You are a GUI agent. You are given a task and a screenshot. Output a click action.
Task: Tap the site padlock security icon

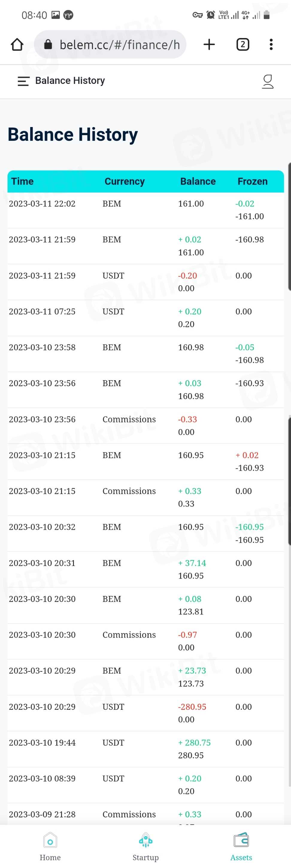point(48,44)
